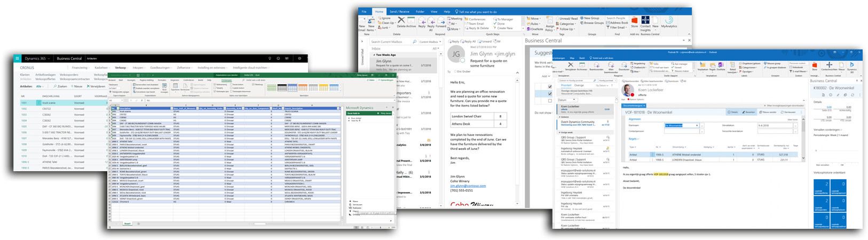Click the Slicer invoegen icon in Excel ribbon
Image resolution: width=868 pixels, height=240 pixels.
tap(164, 86)
